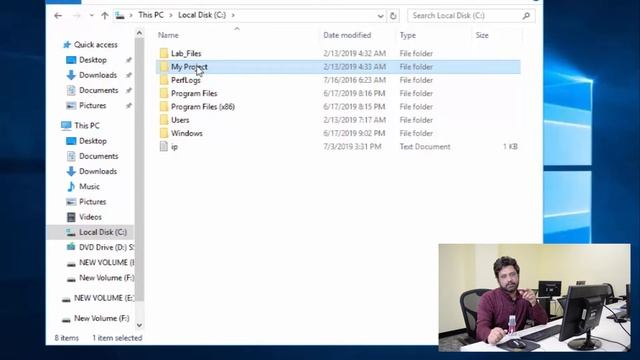Select Local Disk (C:) in address path
Screen dimensions: 640x360
pyautogui.click(x=202, y=15)
